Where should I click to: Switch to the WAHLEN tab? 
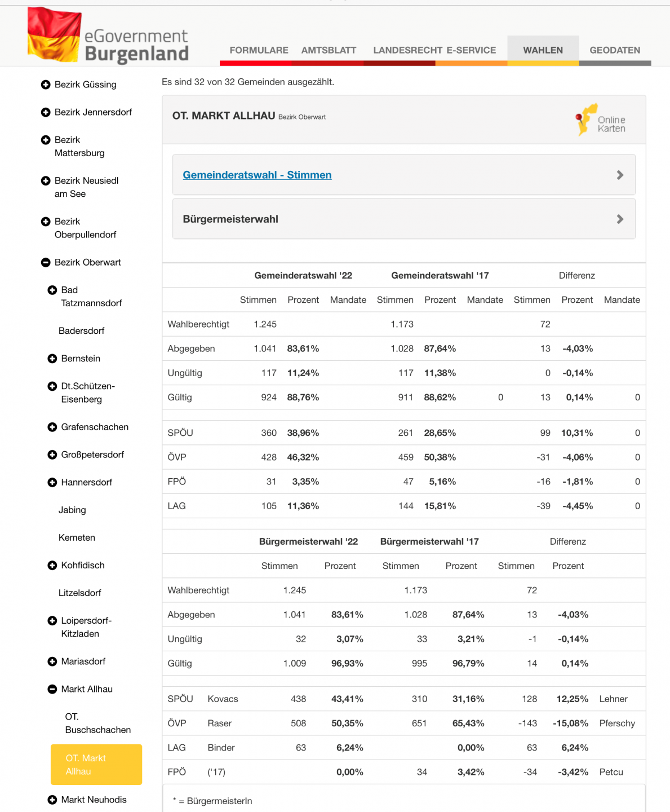pos(543,50)
